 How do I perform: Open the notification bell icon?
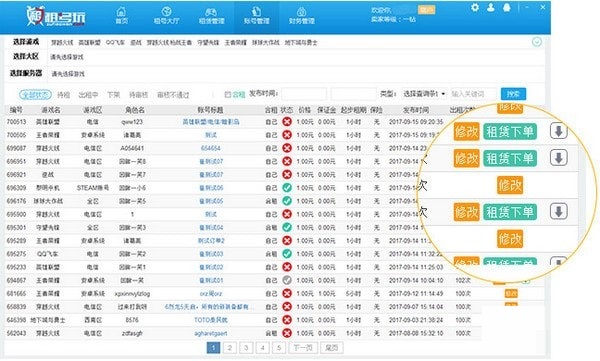click(x=507, y=7)
